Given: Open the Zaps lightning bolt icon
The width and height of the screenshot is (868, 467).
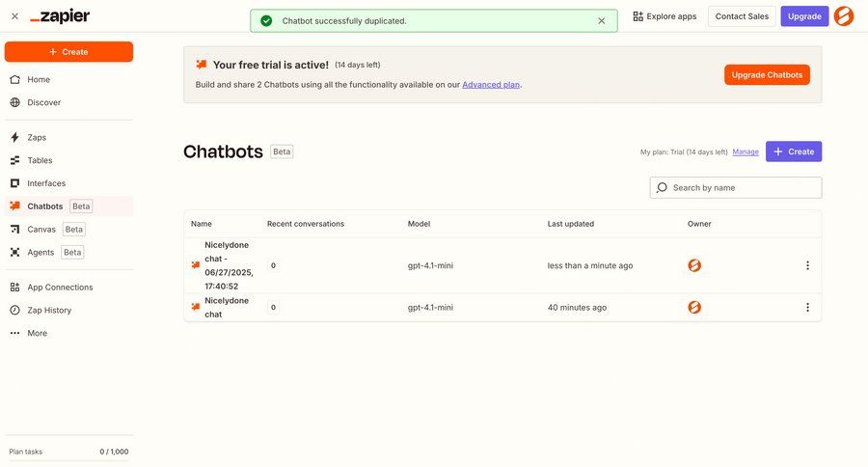Looking at the screenshot, I should point(14,137).
